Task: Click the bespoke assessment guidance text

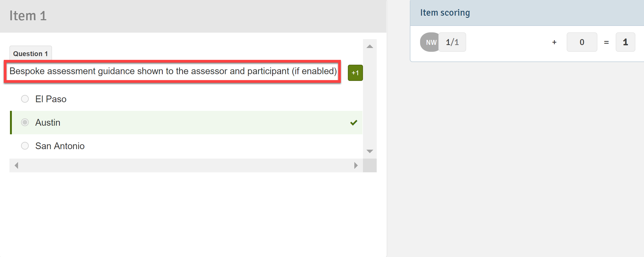Action: point(173,71)
